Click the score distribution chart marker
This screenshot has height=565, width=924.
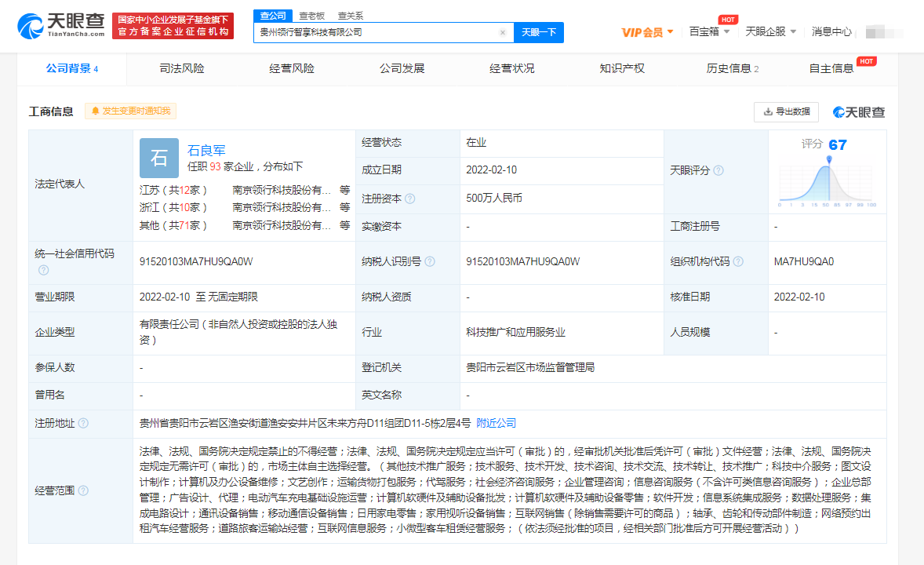tap(829, 160)
